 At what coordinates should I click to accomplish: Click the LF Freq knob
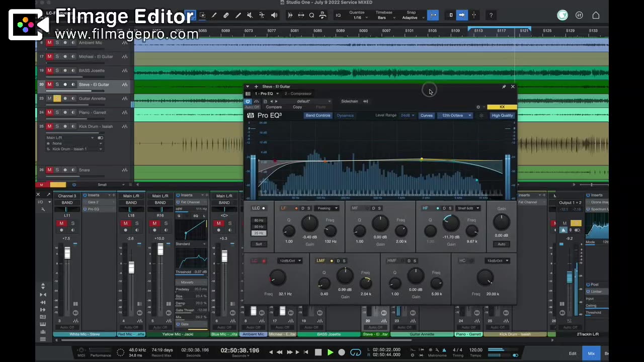click(x=330, y=231)
